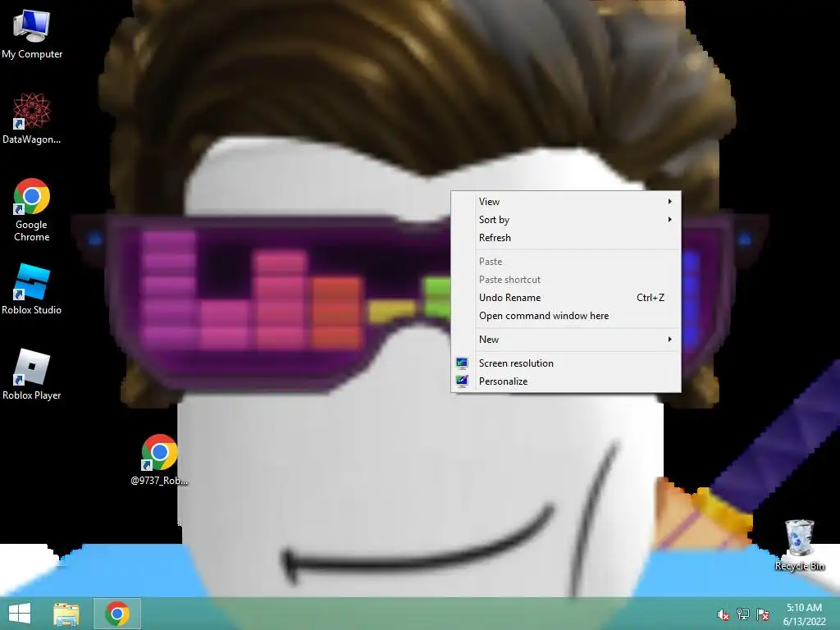Select the DataWagon desktop shortcut
Viewport: 840px width, 630px height.
[x=32, y=118]
